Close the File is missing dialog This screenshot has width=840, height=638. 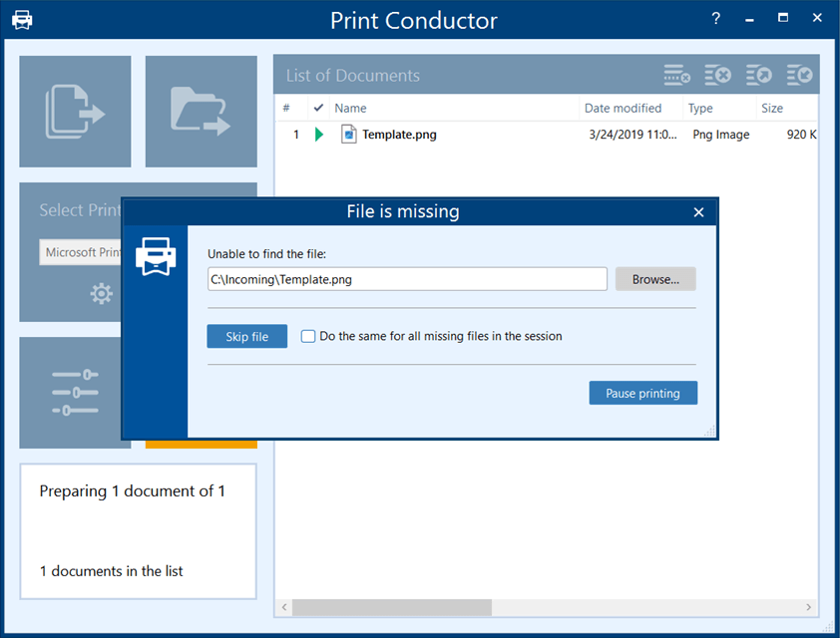(698, 212)
